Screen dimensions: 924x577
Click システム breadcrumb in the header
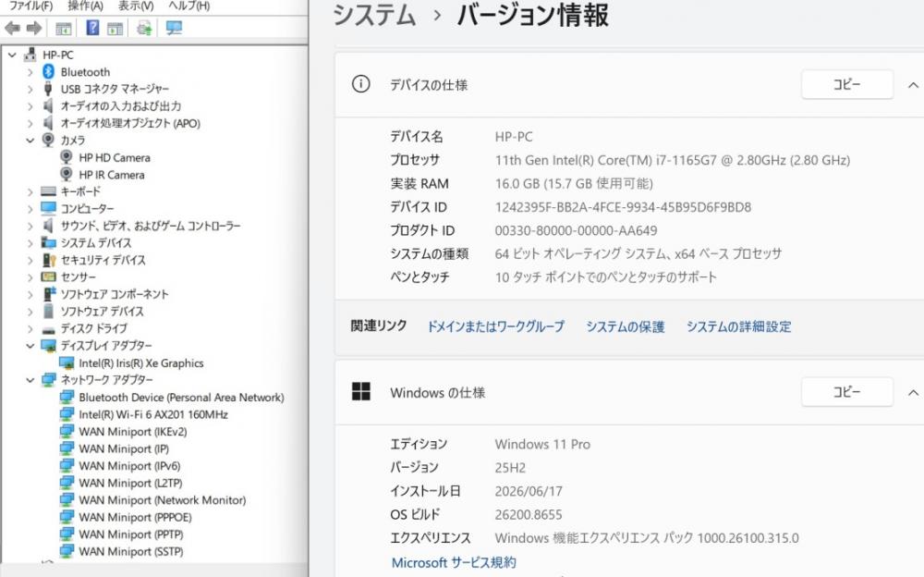pyautogui.click(x=374, y=14)
